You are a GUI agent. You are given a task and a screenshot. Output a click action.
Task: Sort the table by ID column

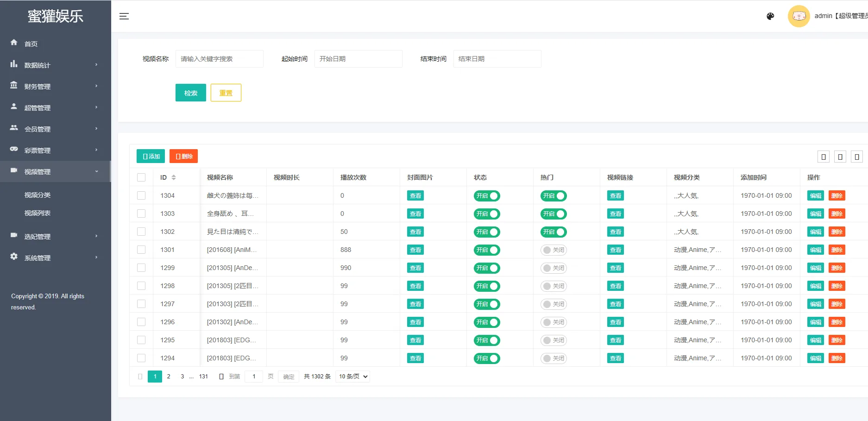174,177
